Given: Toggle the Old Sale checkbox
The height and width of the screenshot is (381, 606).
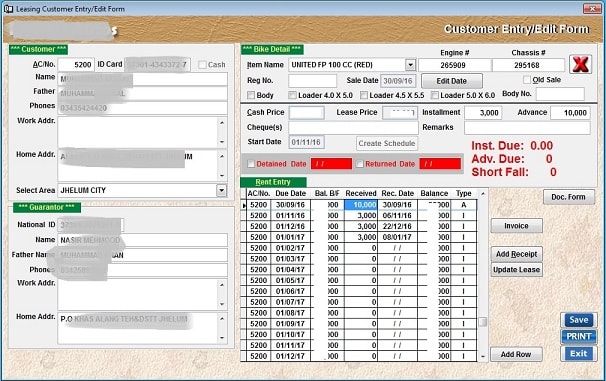Looking at the screenshot, I should click(x=527, y=80).
